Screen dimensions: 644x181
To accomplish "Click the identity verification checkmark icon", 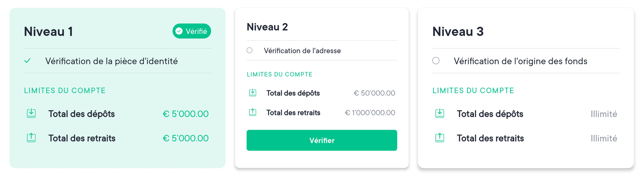I will point(27,61).
